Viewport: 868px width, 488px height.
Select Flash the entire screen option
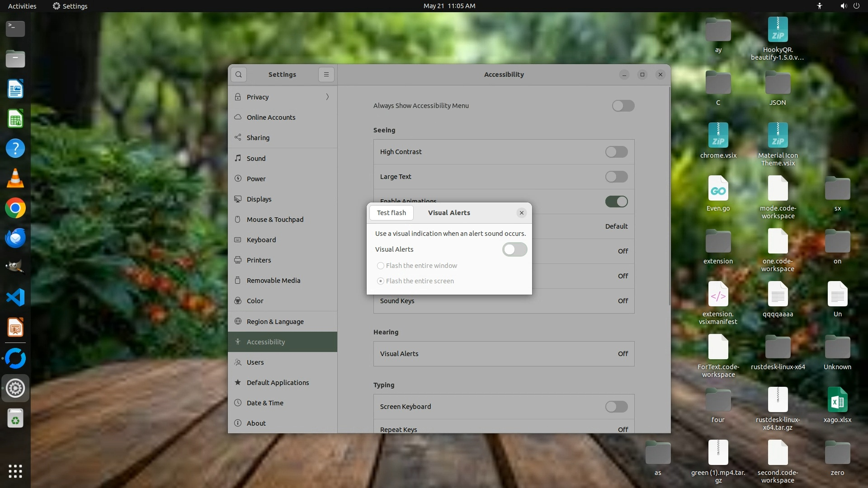[381, 281]
